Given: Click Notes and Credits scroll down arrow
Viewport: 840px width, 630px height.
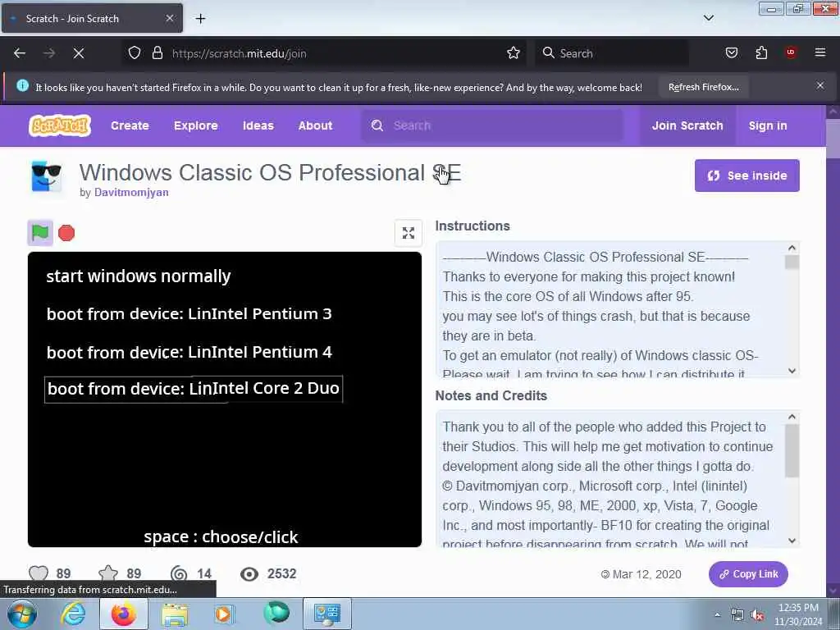Looking at the screenshot, I should 792,541.
